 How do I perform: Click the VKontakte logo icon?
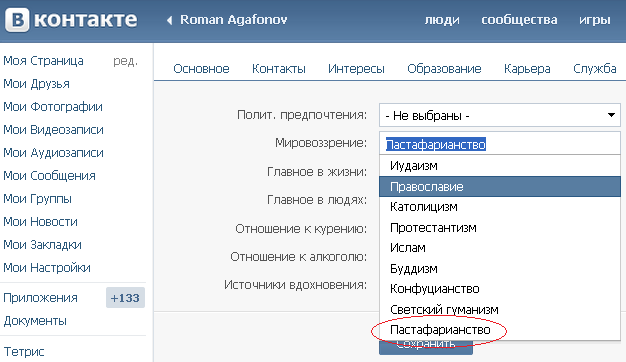[x=17, y=20]
